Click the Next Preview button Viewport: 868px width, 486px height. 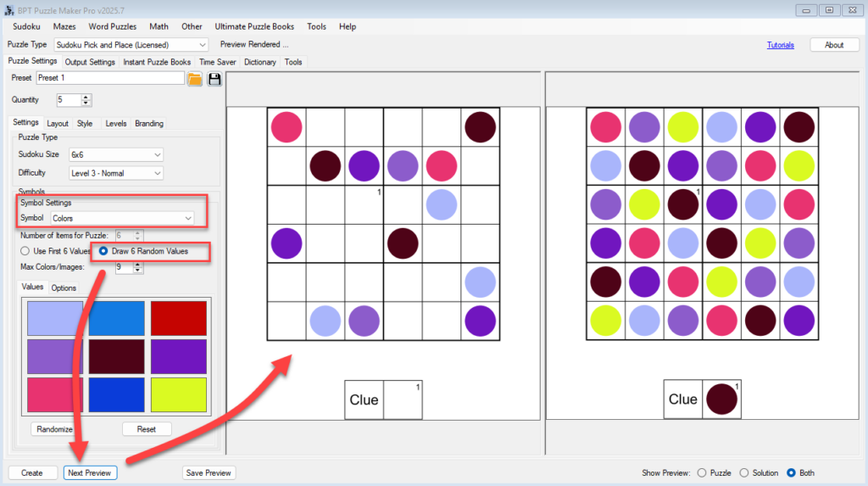coord(90,472)
